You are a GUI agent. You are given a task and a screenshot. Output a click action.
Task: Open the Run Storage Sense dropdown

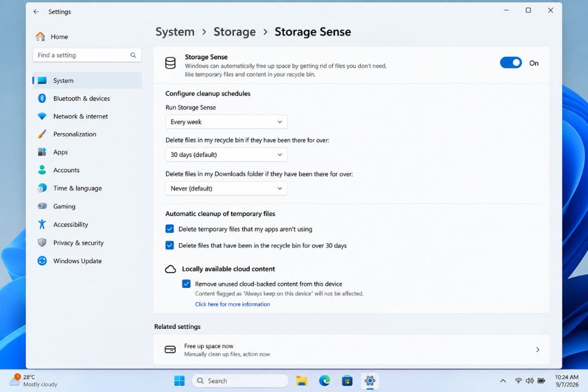tap(226, 122)
